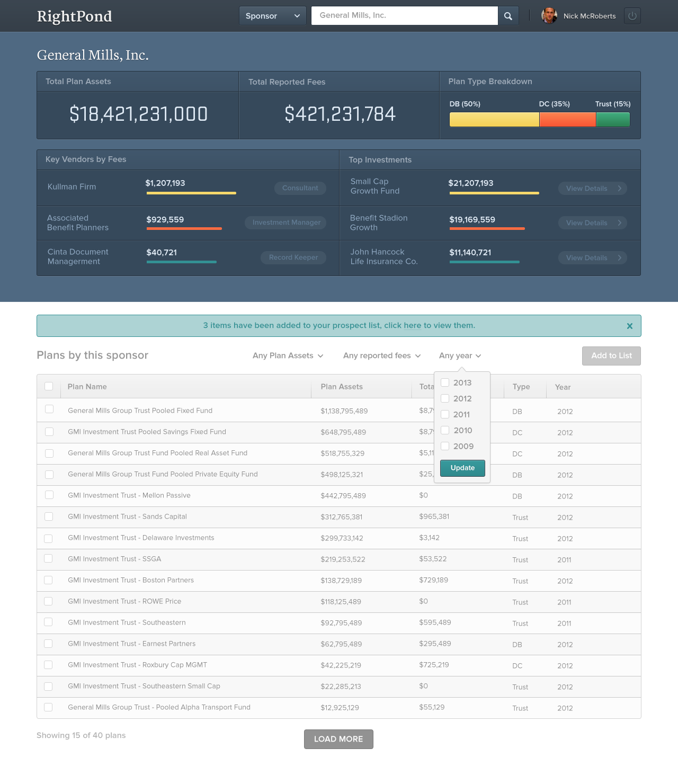This screenshot has height=784, width=678.
Task: Follow the 'here' link in the banner
Action: [x=412, y=326]
